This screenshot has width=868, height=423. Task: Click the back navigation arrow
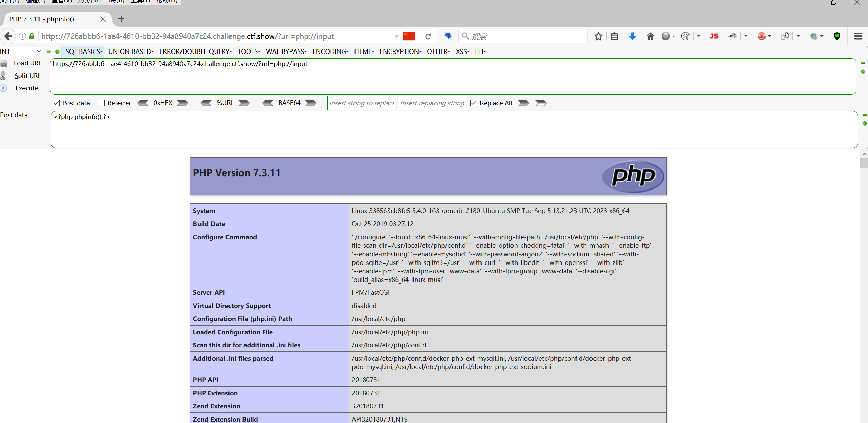[8, 36]
